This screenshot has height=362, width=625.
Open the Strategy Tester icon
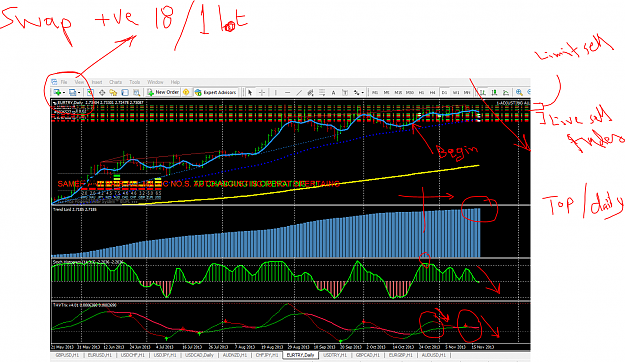[137, 92]
